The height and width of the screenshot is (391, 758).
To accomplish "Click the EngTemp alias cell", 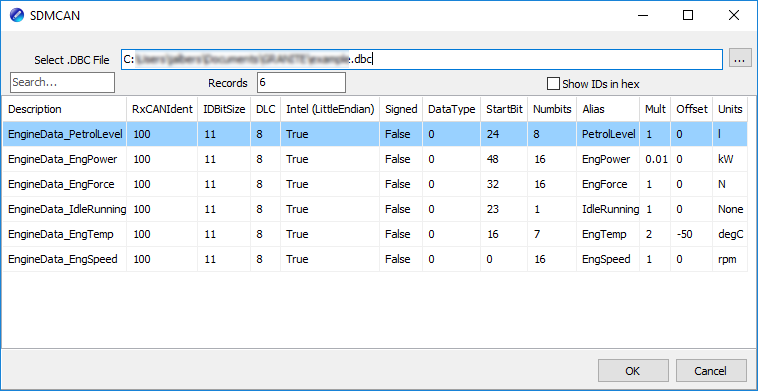I will pyautogui.click(x=608, y=234).
